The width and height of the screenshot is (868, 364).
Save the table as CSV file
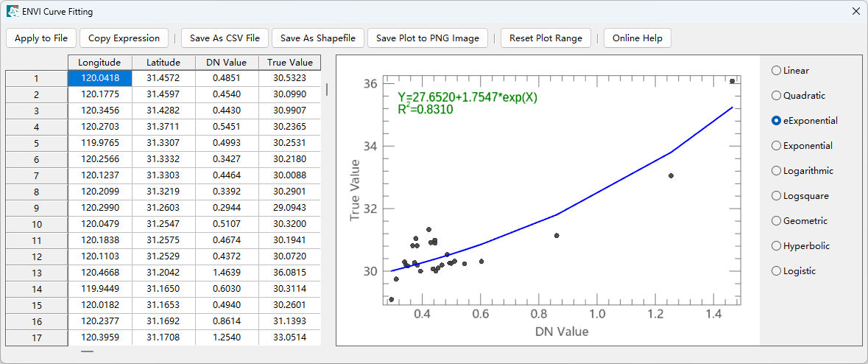coord(225,38)
